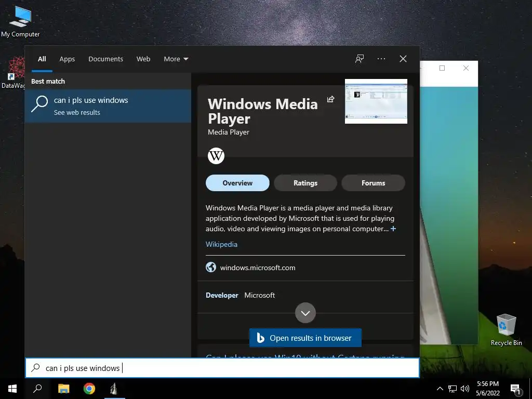Viewport: 532px width, 399px height.
Task: Expand more details with the down chevron
Action: pos(305,313)
